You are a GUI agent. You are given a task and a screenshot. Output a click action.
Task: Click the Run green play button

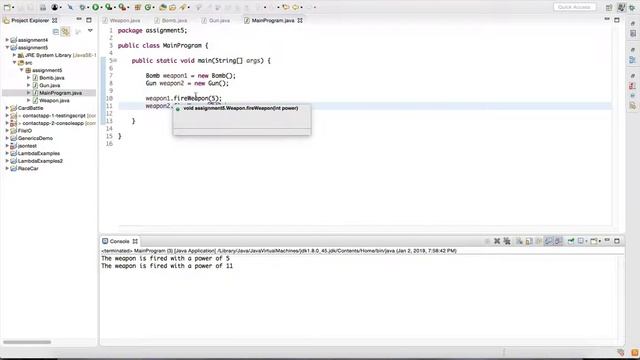pyautogui.click(x=95, y=7)
